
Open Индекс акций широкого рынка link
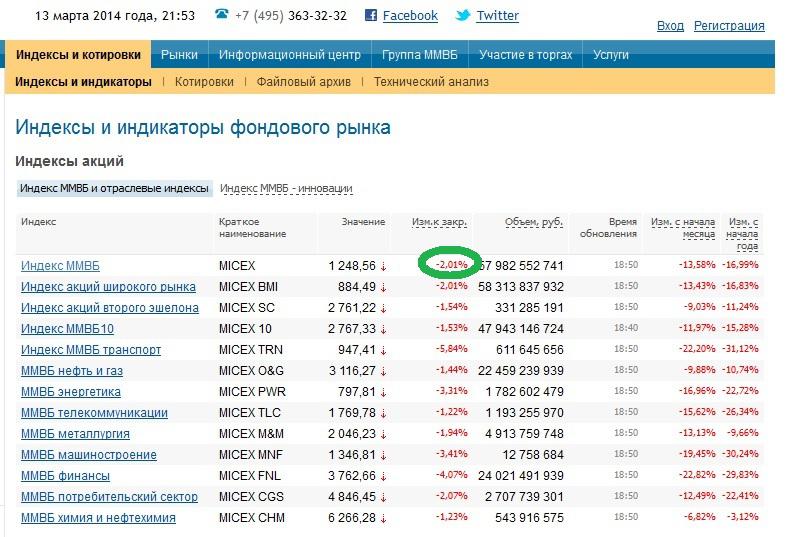point(109,287)
